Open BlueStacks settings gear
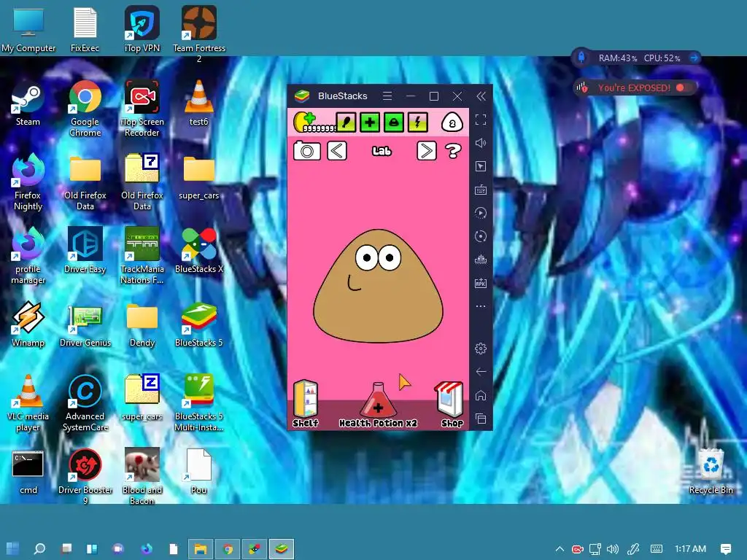This screenshot has width=747, height=560. point(481,349)
